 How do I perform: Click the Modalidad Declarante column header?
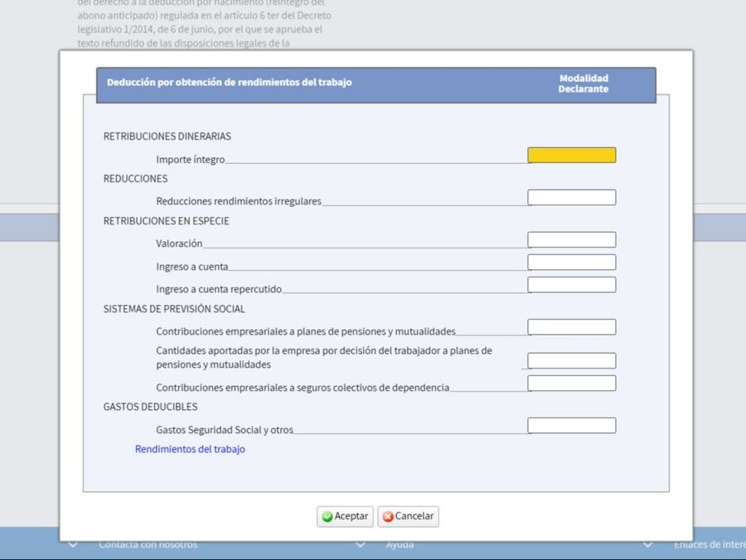pyautogui.click(x=584, y=84)
